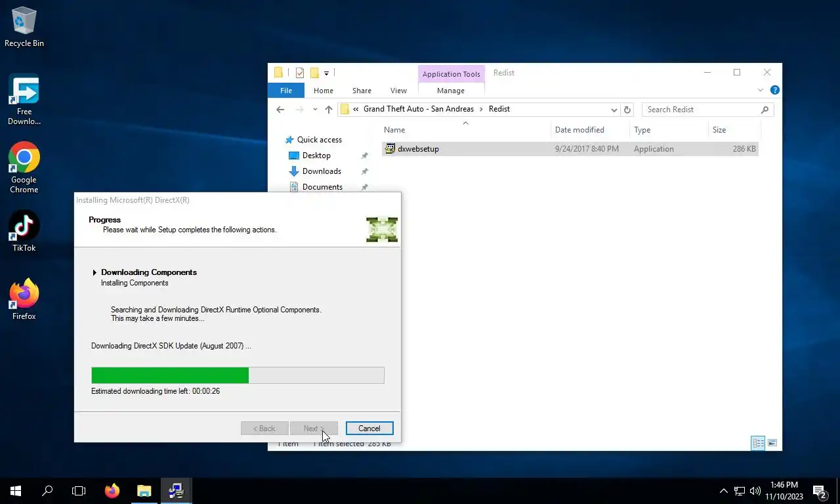Screen dimensions: 840x504
Task: Open Documents in navigation pane
Action: coord(322,187)
